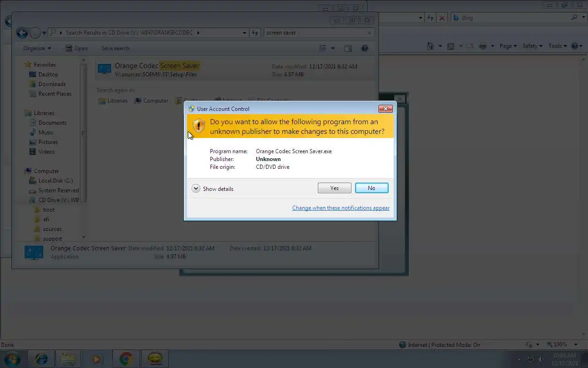Open Google Chrome from the taskbar
The image size is (588, 368).
(x=126, y=359)
